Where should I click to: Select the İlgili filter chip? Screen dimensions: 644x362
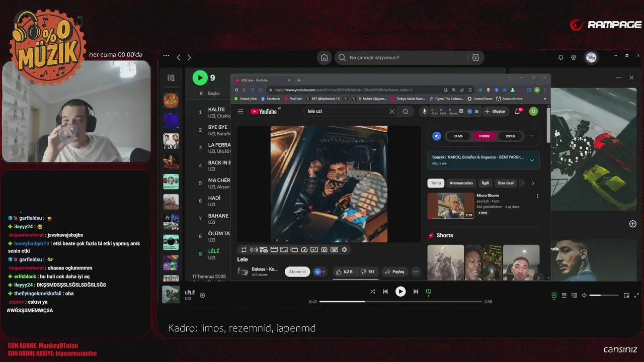[485, 183]
